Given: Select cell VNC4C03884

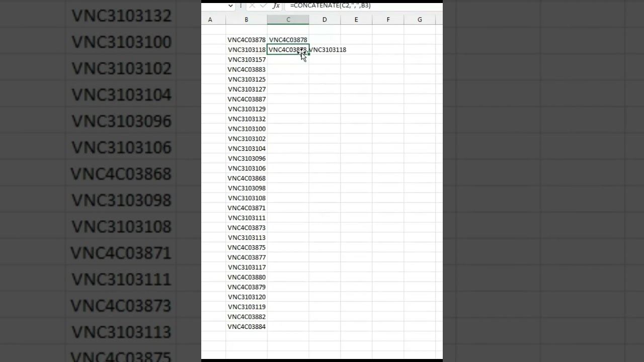Looking at the screenshot, I should click(247, 326).
